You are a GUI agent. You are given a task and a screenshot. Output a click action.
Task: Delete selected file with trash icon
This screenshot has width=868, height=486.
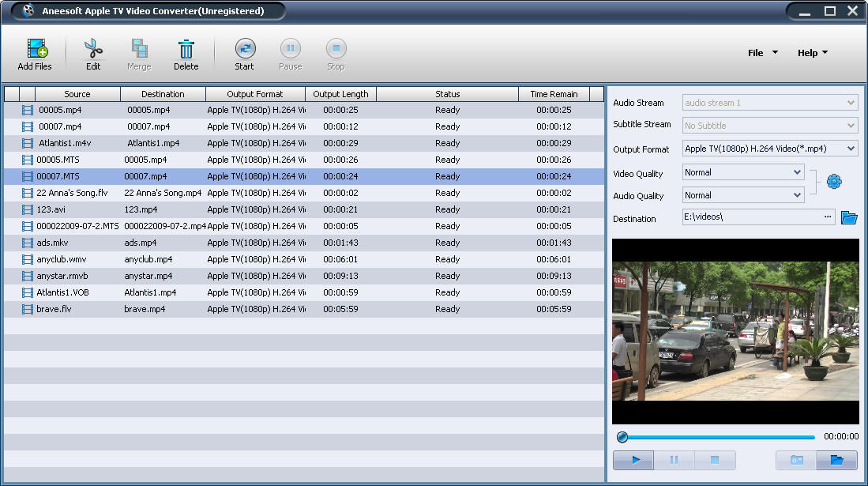186,49
